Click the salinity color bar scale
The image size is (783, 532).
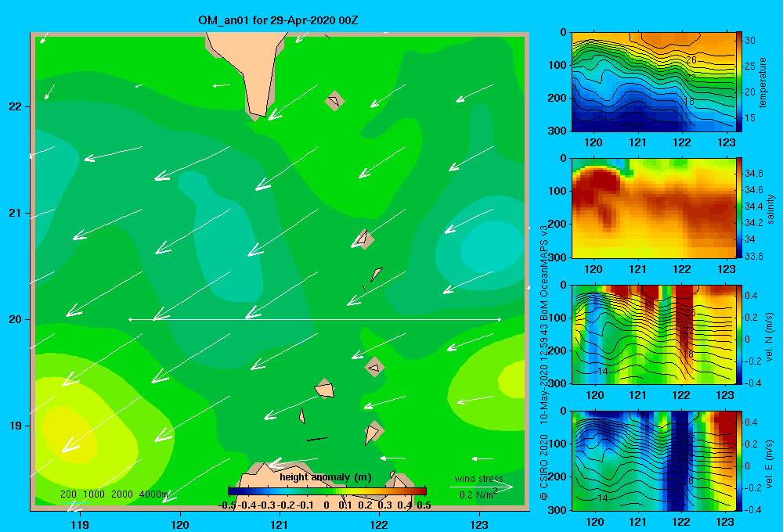[x=739, y=208]
